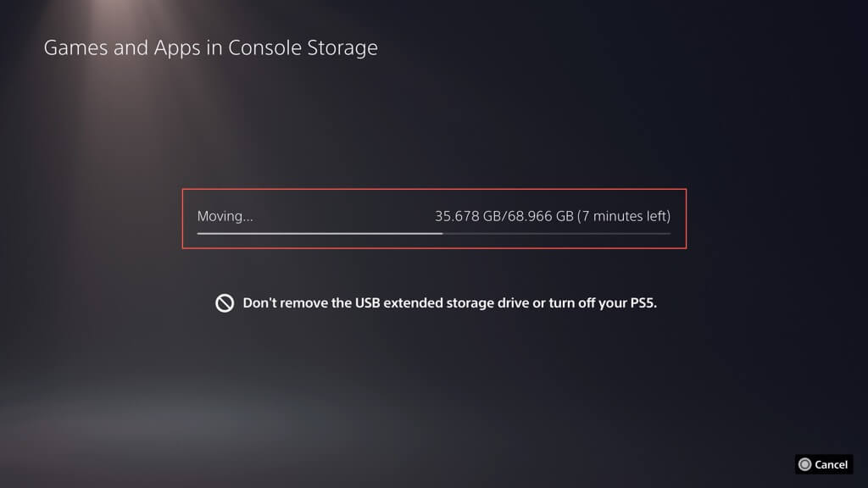Click the prohibition warning icon

(x=225, y=303)
